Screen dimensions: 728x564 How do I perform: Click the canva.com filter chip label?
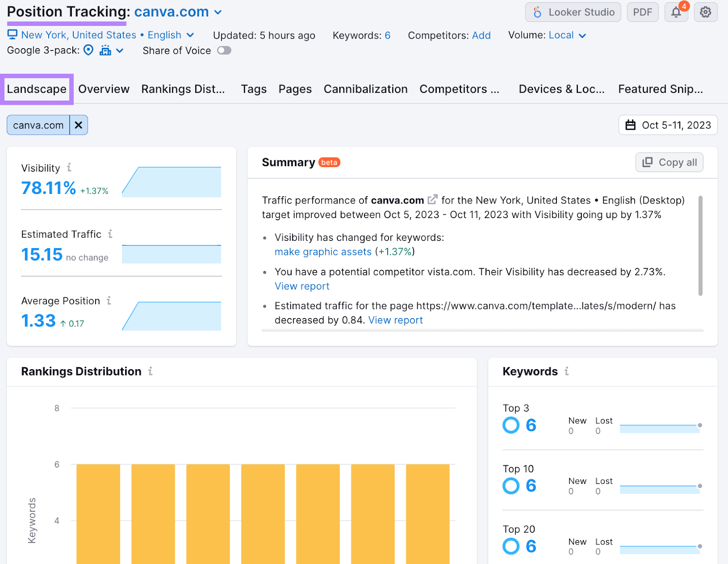tap(38, 125)
